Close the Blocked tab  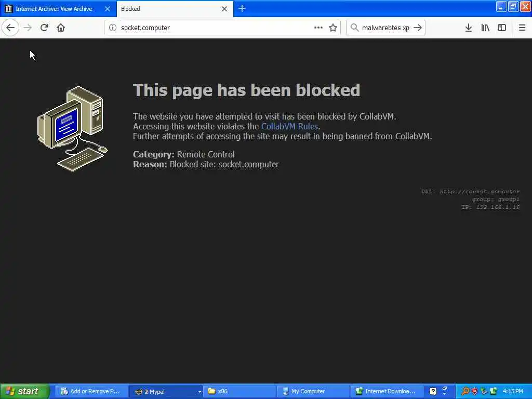(x=224, y=9)
